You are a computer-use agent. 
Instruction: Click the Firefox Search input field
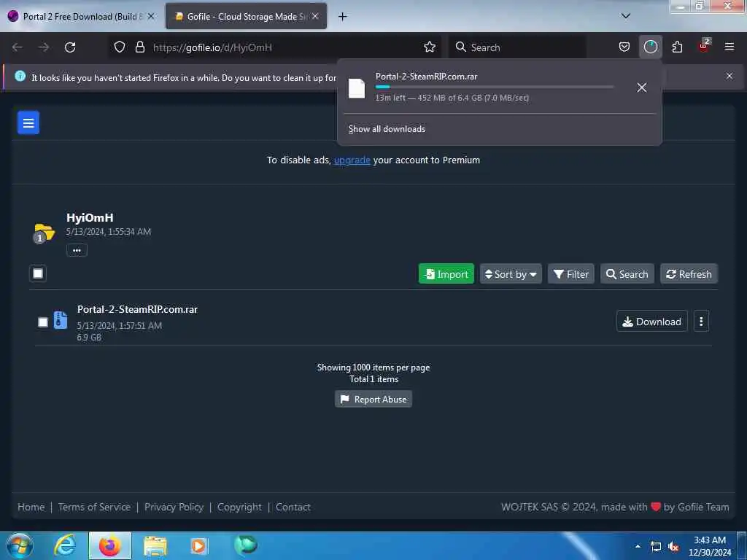(x=517, y=47)
